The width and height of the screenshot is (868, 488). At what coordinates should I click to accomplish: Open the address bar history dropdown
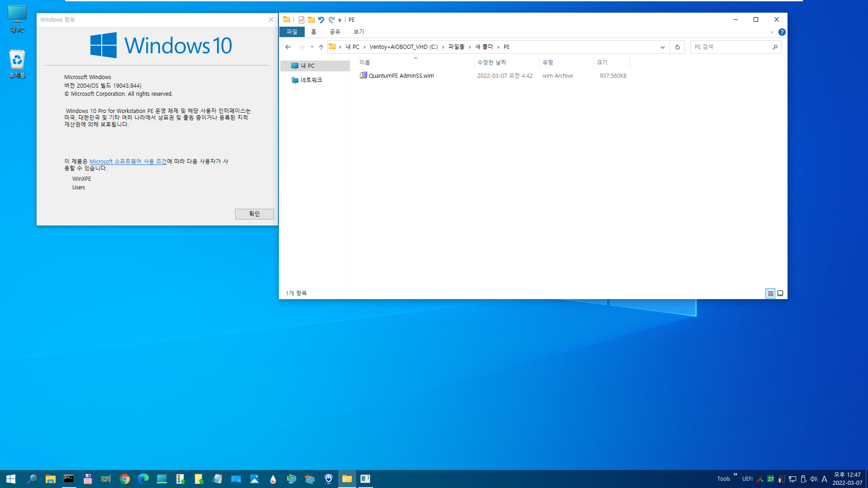click(662, 47)
